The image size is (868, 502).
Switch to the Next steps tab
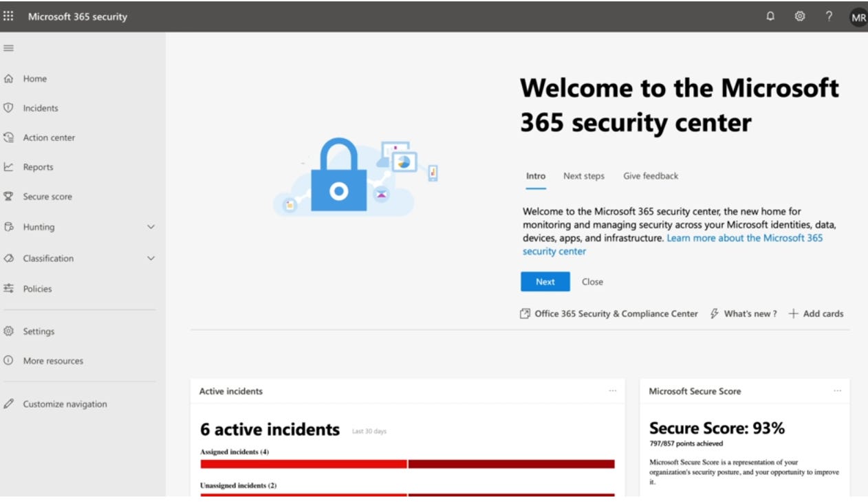[x=583, y=176]
